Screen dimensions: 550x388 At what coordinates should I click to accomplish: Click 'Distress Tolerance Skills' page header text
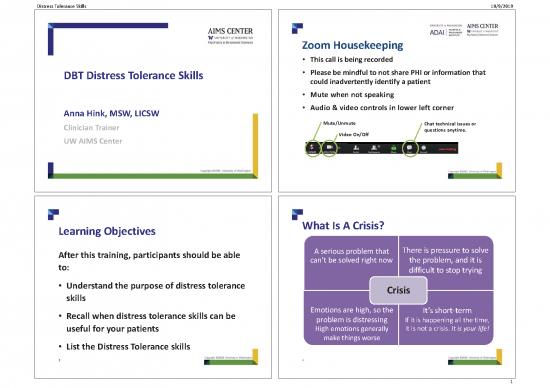click(61, 6)
